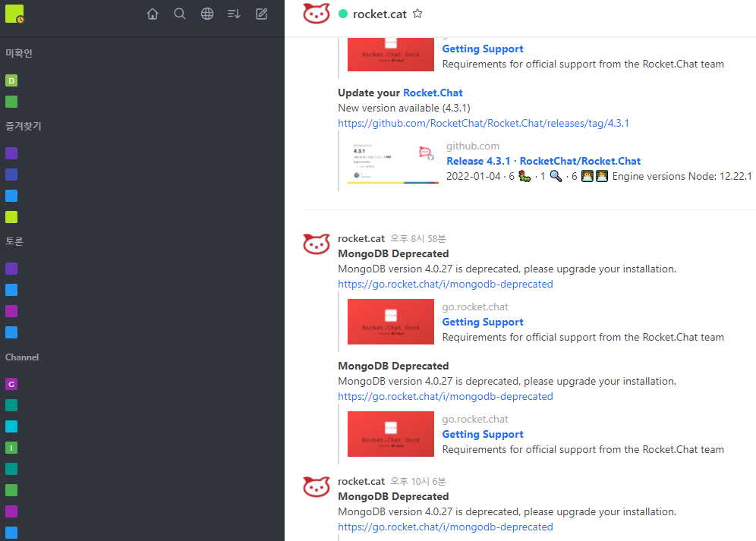Click the Release 4.3.1 preview thumbnail
Image resolution: width=756 pixels, height=541 pixels.
click(393, 162)
